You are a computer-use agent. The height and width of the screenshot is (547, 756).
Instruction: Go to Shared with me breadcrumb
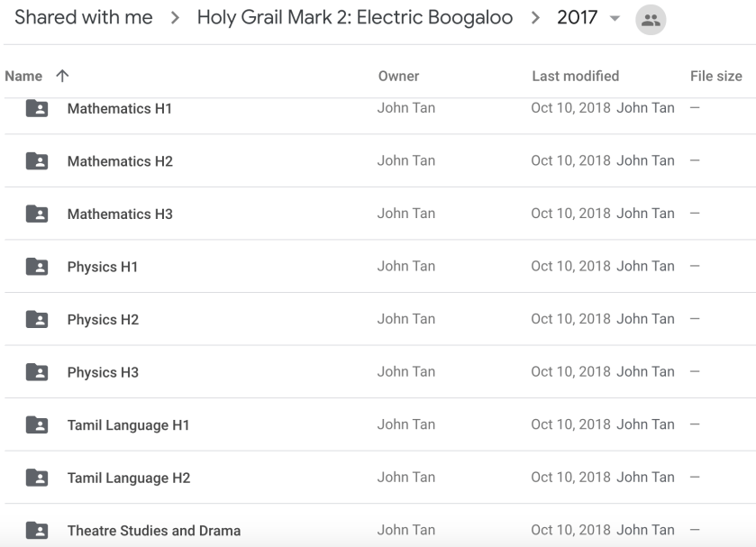[84, 18]
